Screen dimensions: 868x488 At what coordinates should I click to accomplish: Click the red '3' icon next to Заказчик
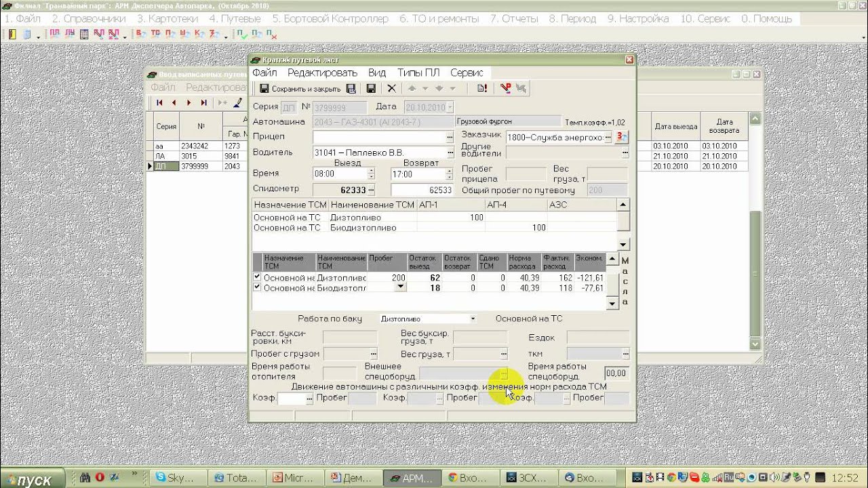click(621, 137)
